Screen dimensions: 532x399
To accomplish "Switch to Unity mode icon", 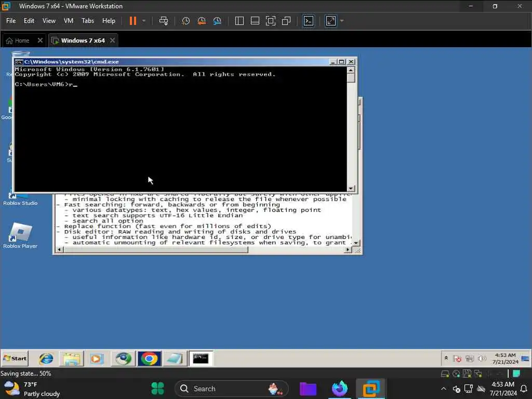I will pos(286,21).
